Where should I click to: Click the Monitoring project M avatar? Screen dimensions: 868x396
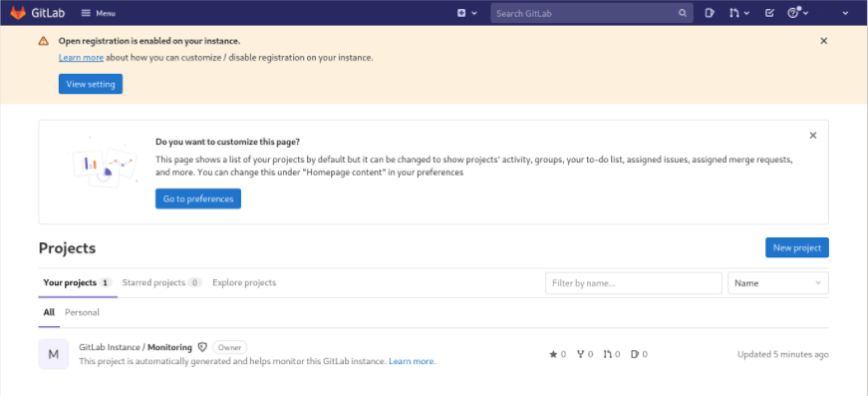click(x=54, y=354)
